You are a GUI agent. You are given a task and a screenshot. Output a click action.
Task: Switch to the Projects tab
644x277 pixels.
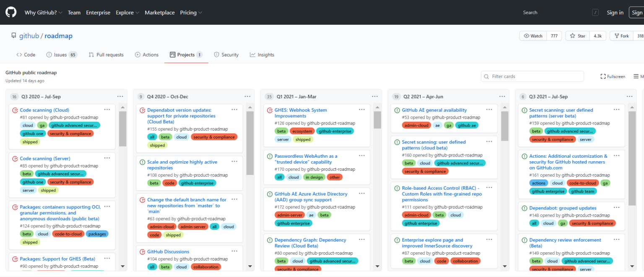click(x=186, y=55)
